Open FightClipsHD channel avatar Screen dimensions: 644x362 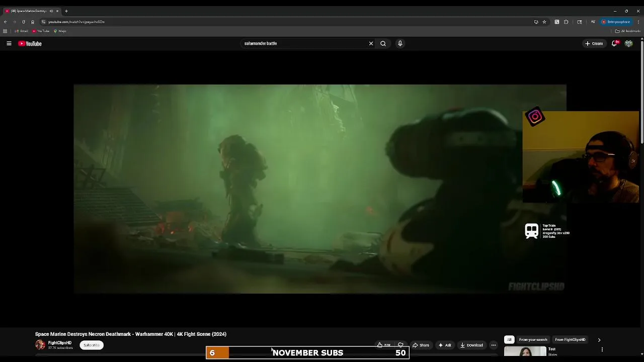(x=40, y=345)
